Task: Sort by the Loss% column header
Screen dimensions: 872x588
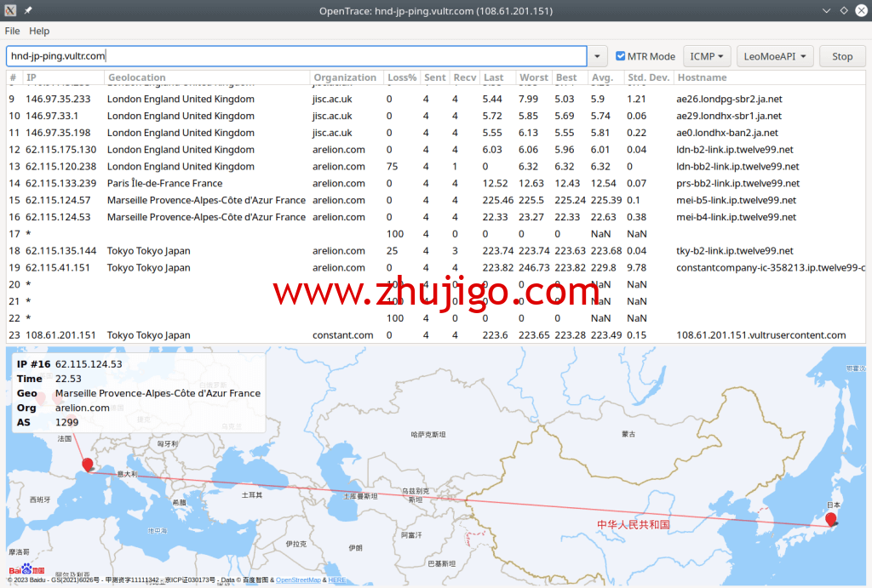Action: [x=402, y=77]
